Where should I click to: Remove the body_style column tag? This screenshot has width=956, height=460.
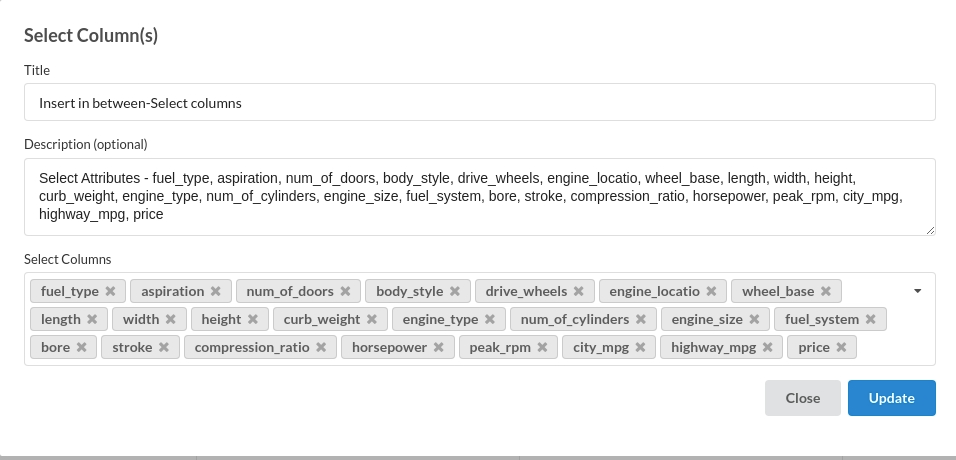click(454, 292)
